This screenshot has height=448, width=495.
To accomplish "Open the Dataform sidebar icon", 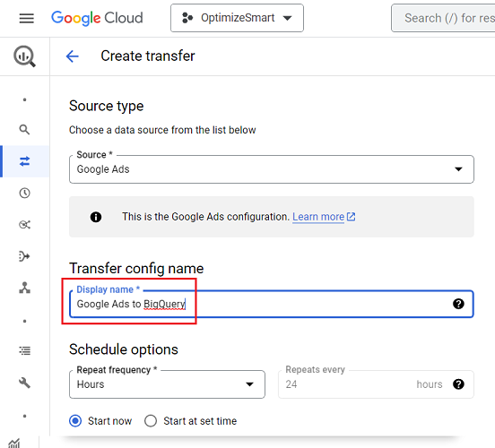I will click(x=24, y=256).
